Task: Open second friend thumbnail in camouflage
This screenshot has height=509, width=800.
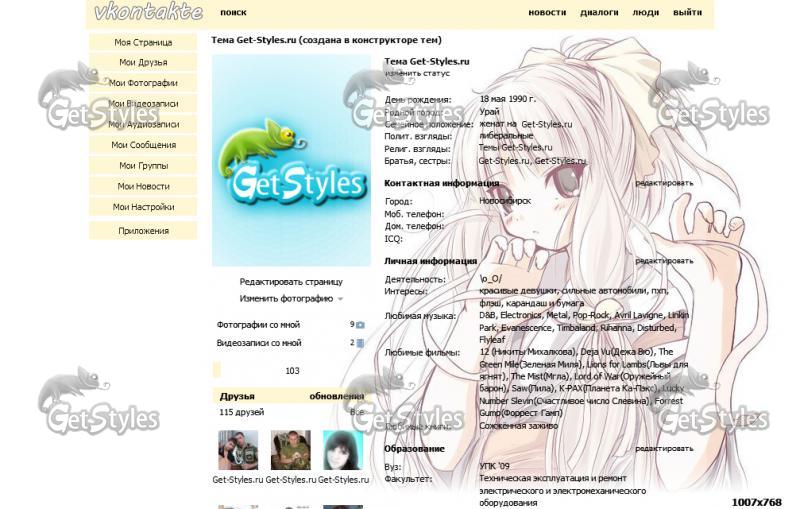Action: (x=290, y=450)
